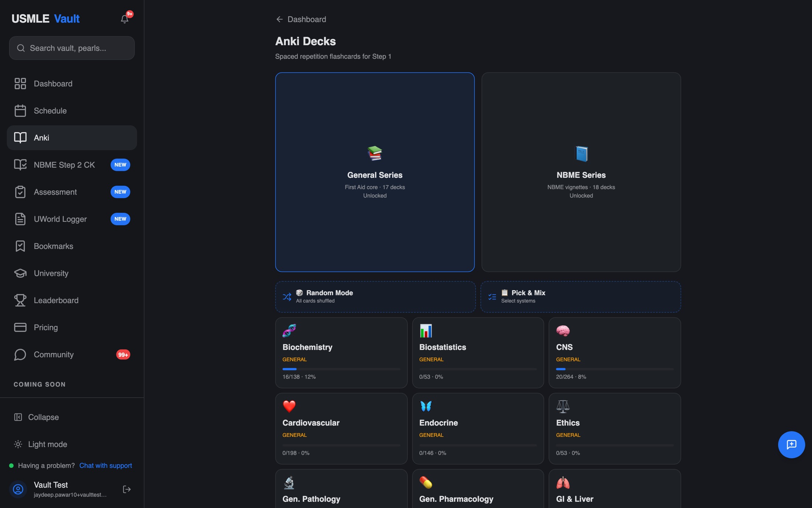Image resolution: width=812 pixels, height=508 pixels.
Task: Click the CNS brain icon
Action: pos(563,331)
